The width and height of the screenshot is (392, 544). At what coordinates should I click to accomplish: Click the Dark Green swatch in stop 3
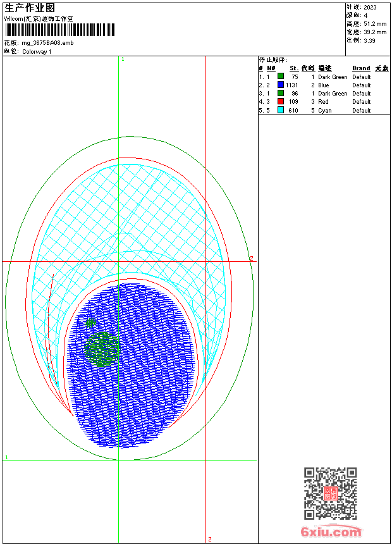coord(281,93)
